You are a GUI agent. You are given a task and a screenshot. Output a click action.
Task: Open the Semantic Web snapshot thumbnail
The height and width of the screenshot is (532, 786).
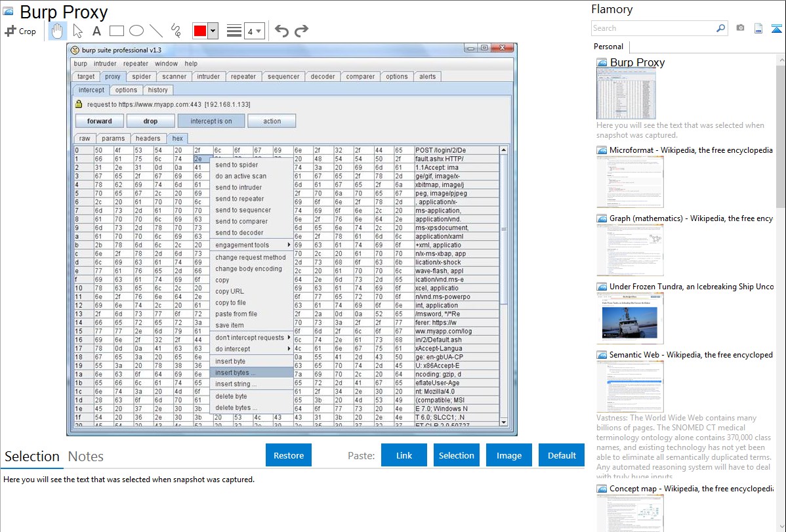[630, 386]
